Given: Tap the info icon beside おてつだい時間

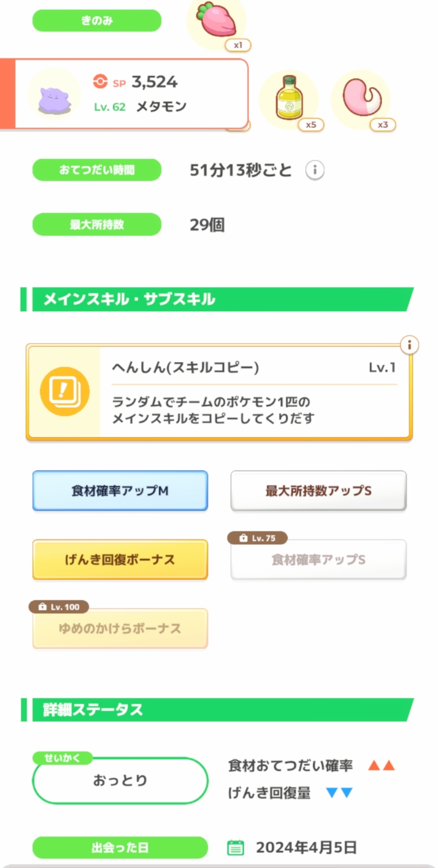Looking at the screenshot, I should pos(315,170).
